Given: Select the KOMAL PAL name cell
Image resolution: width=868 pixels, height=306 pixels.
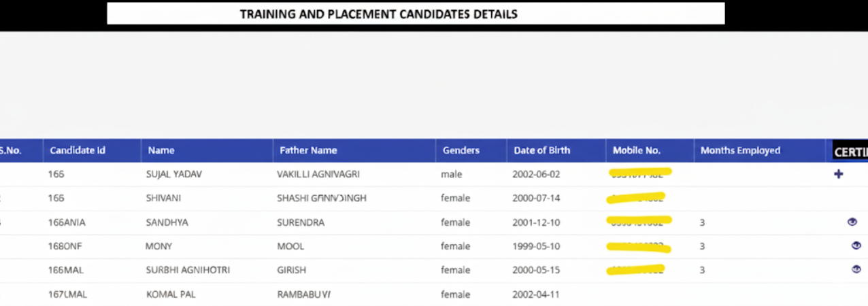Looking at the screenshot, I should (x=167, y=294).
